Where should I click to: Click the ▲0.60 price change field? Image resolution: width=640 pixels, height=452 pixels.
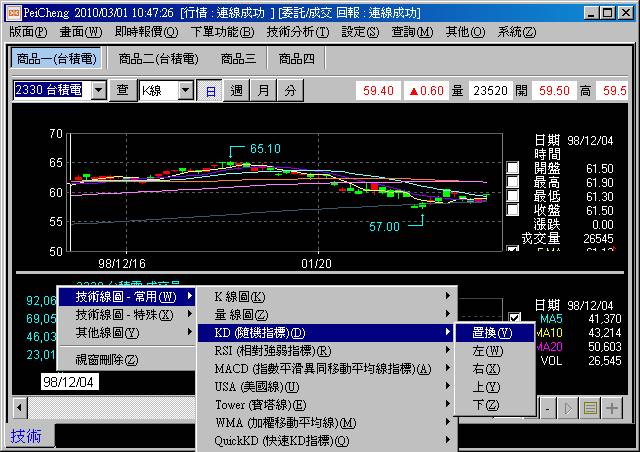point(427,90)
